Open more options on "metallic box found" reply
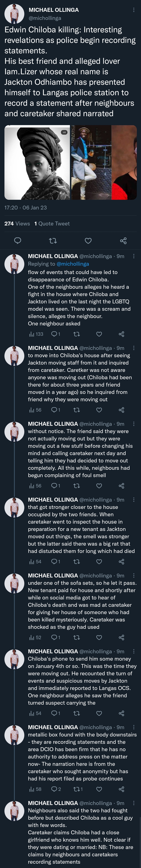 [134, 727]
